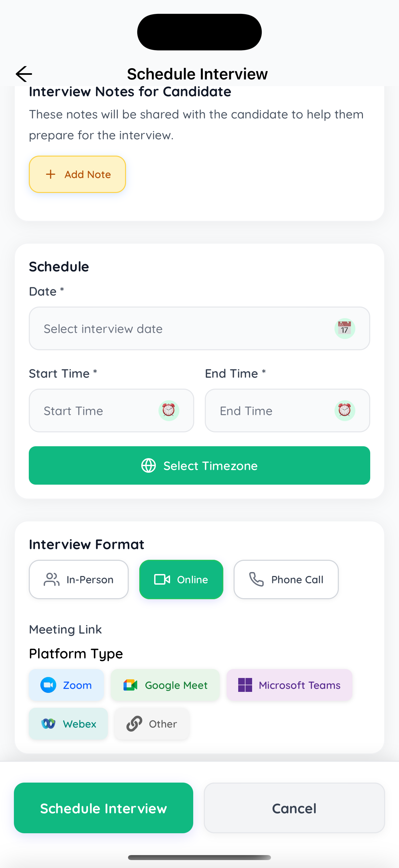Switch platform type to Google Meet
399x868 pixels.
pos(165,685)
